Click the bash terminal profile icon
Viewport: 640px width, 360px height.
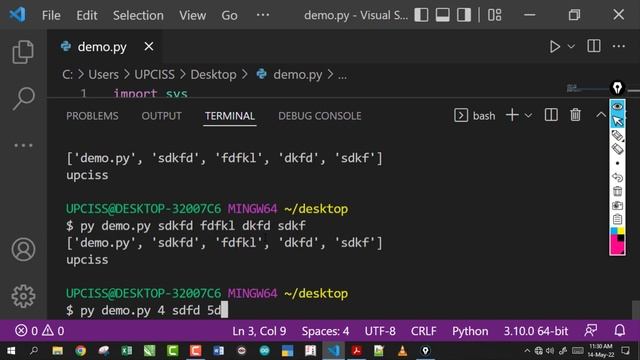pyautogui.click(x=461, y=116)
